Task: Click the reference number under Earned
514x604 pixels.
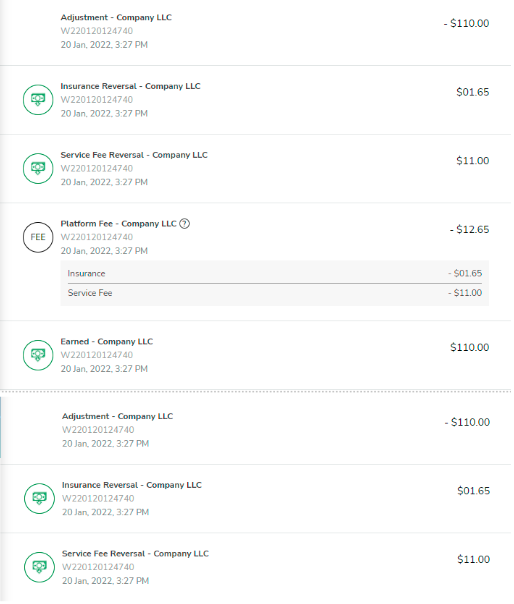Action: coord(97,356)
